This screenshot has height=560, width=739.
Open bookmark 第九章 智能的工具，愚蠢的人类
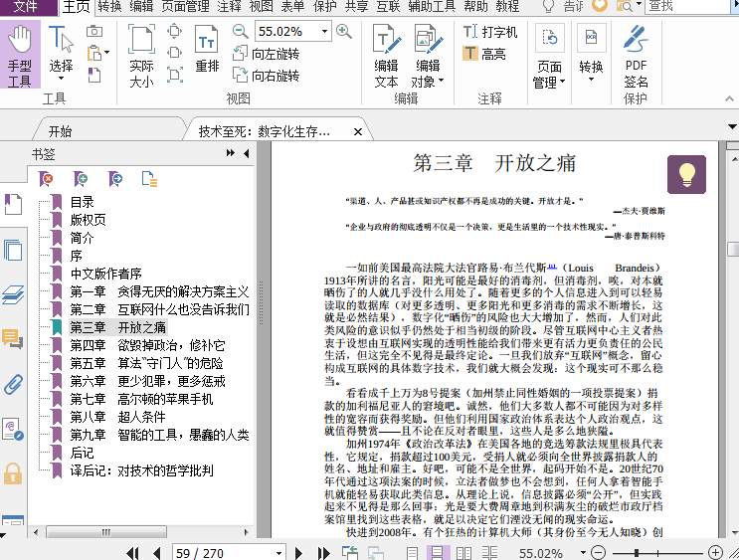coord(159,435)
